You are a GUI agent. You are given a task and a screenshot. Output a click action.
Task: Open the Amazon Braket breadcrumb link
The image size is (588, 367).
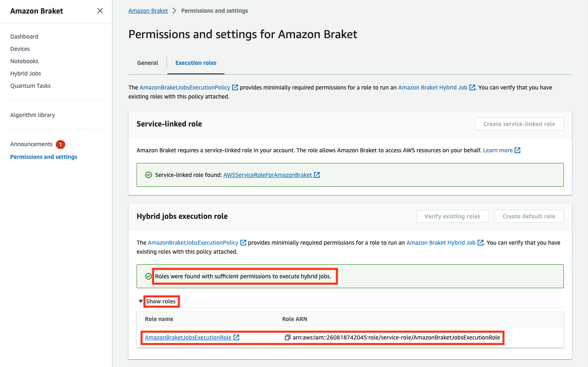[148, 11]
